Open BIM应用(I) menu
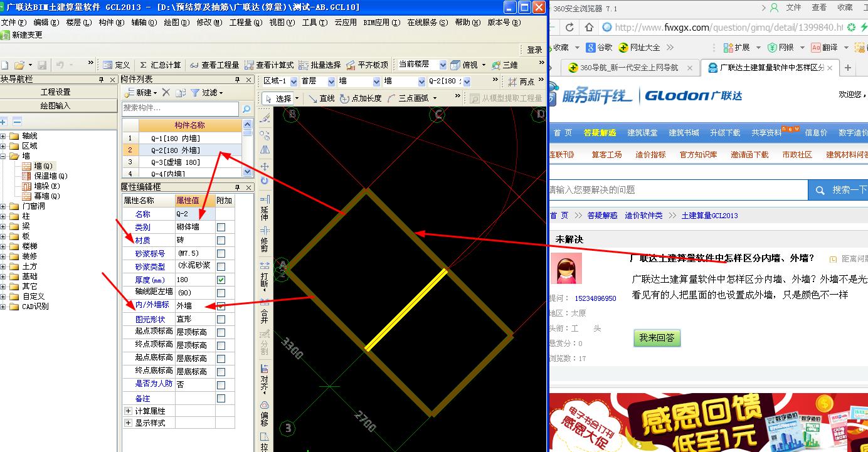The width and height of the screenshot is (868, 452). (381, 22)
